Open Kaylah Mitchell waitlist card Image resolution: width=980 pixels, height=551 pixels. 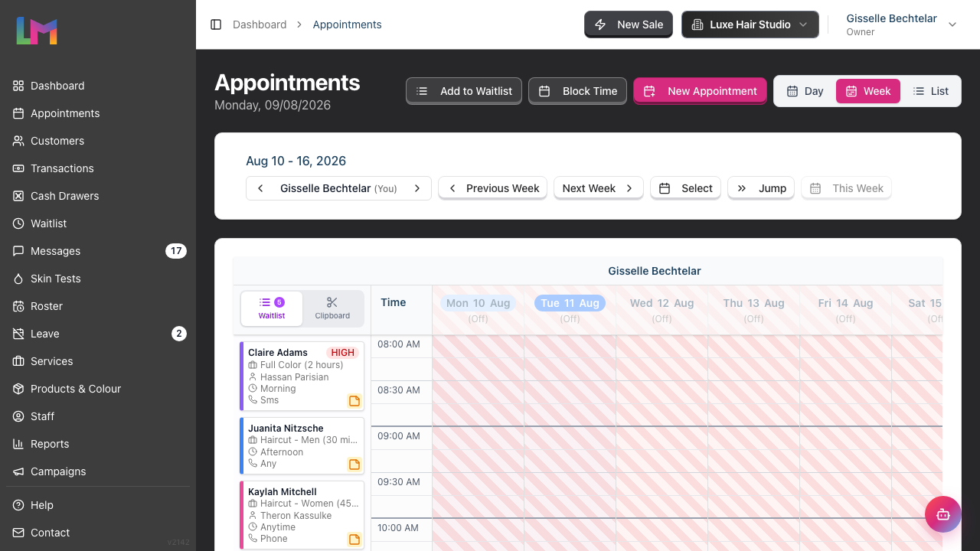pos(302,515)
